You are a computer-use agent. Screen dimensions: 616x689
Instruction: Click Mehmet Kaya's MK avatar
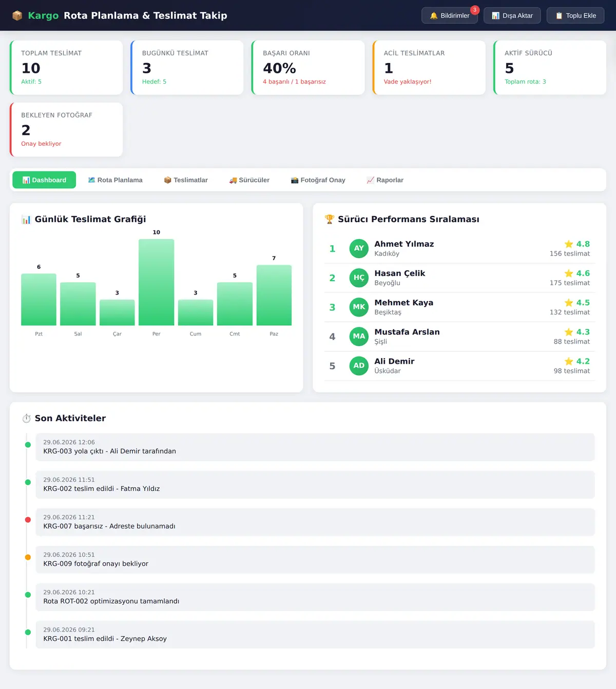[359, 307]
